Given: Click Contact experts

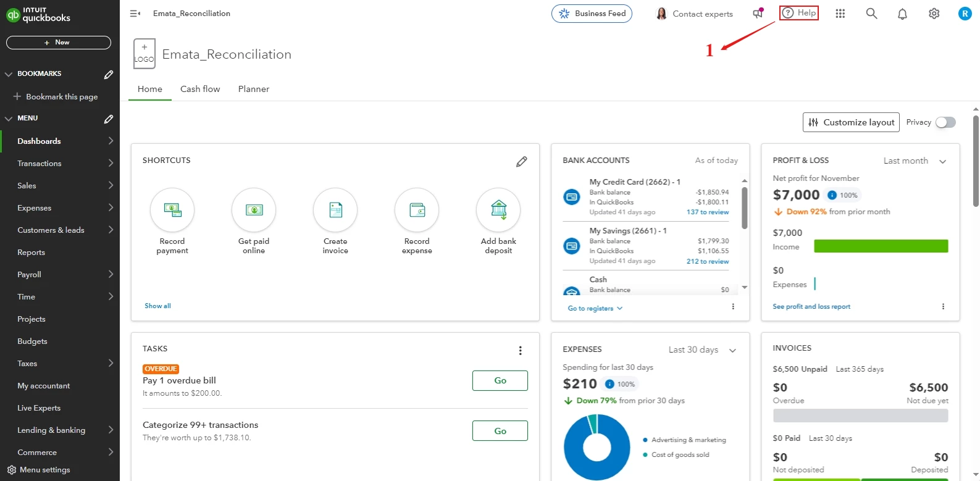Looking at the screenshot, I should 694,14.
